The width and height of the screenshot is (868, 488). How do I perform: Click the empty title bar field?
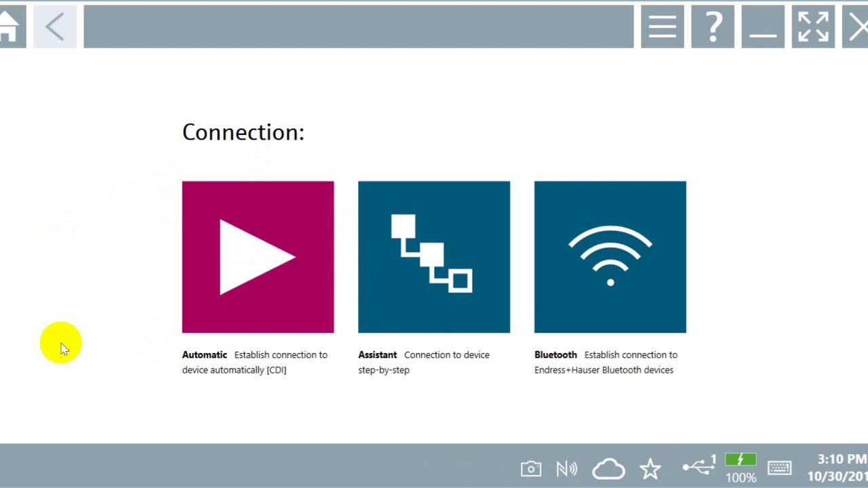(x=359, y=26)
